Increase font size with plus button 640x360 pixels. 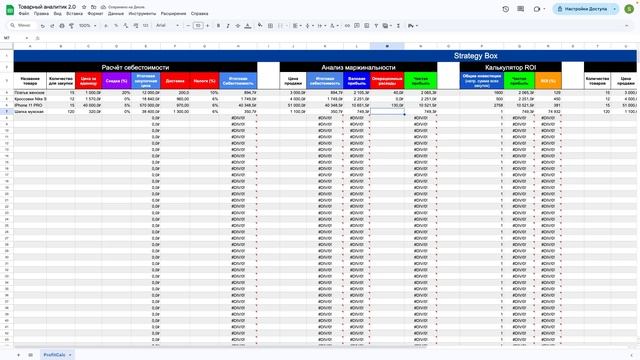pos(208,26)
